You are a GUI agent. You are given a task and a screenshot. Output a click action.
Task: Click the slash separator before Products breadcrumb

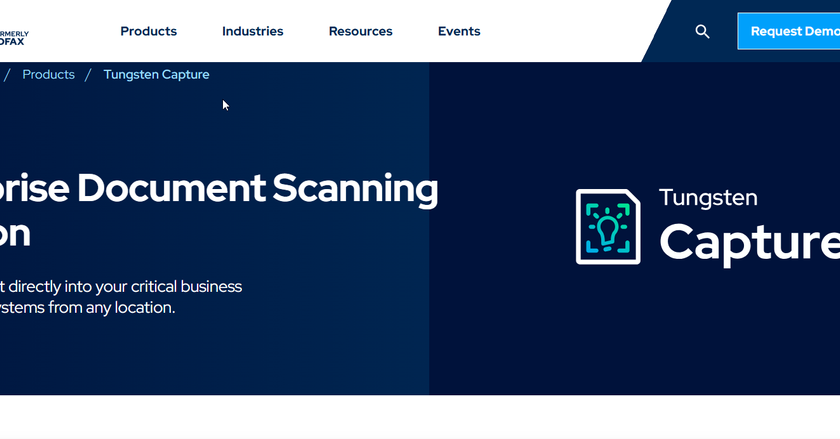pyautogui.click(x=7, y=74)
